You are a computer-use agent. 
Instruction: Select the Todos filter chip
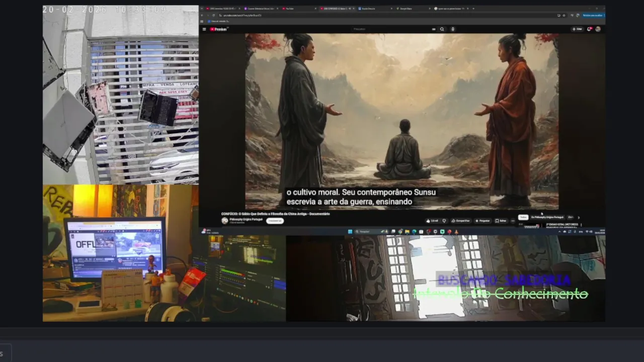[x=523, y=217]
